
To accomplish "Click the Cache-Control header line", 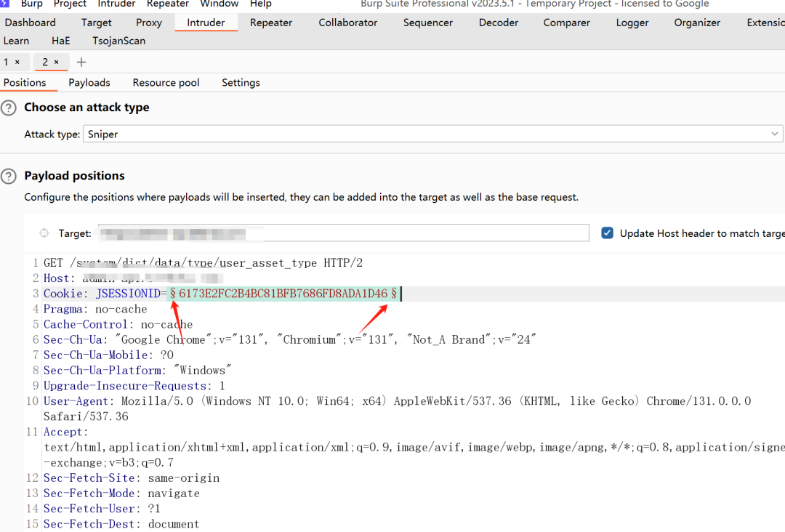I will 118,325.
